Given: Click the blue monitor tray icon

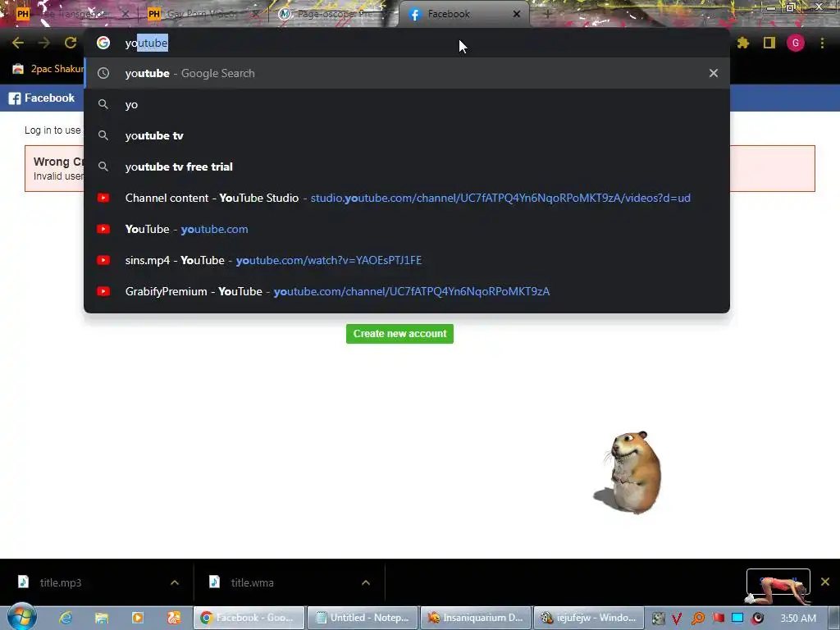Looking at the screenshot, I should (737, 619).
